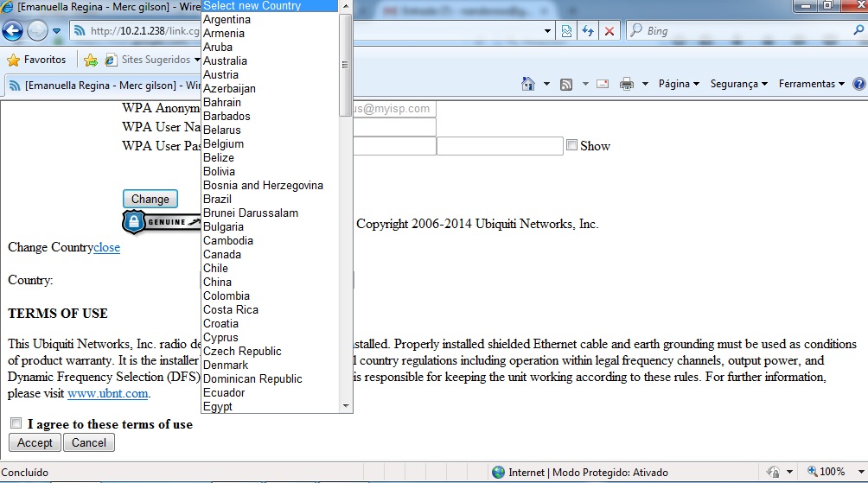This screenshot has height=483, width=868.
Task: Choose Australia from the dropdown list
Action: [270, 60]
